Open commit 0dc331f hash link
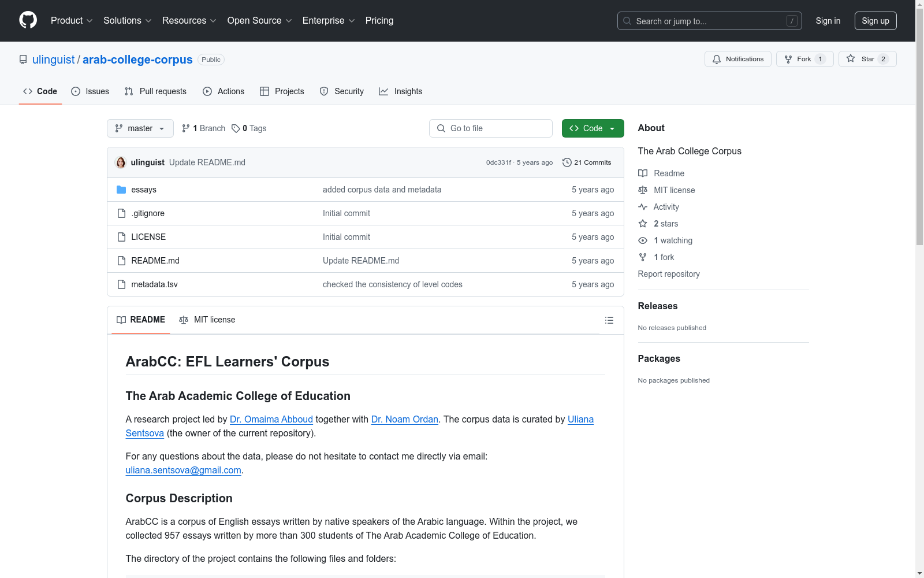 [x=498, y=162]
